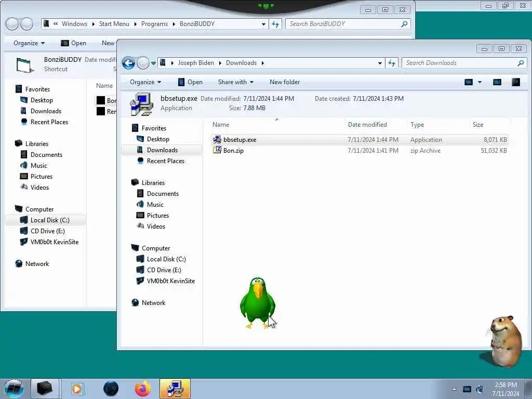Screen dimensions: 532x399
Task: Open Desktop in Downloads window sidebar
Action: (158, 139)
